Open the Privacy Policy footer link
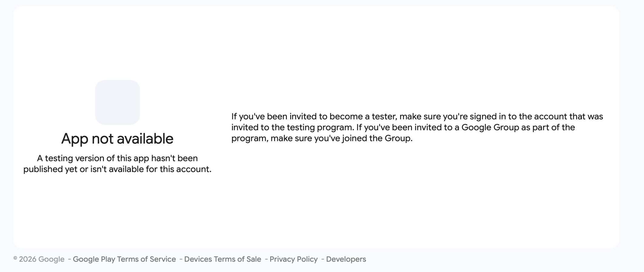The image size is (644, 272). (x=294, y=259)
